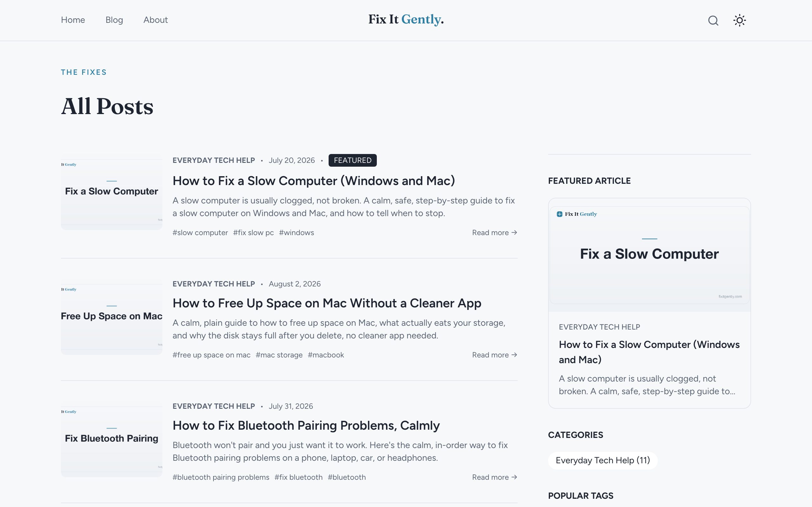
Task: Toggle the light/dark theme sun icon
Action: (740, 21)
